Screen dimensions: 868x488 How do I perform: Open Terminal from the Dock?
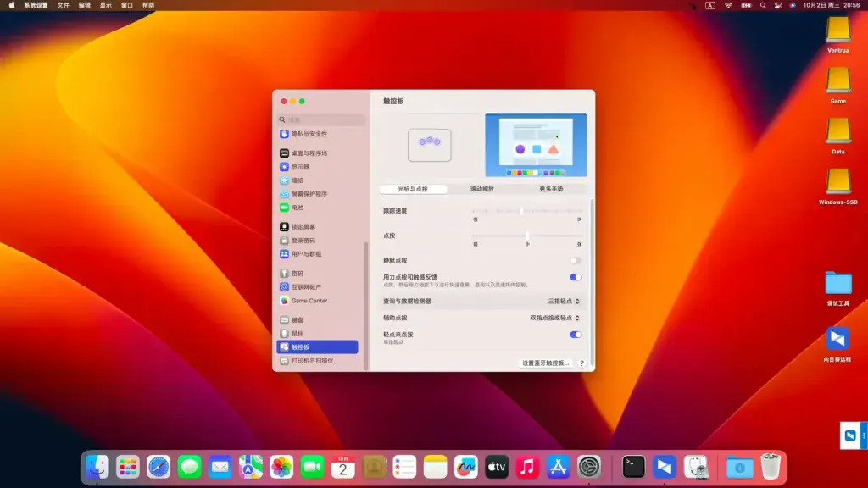click(633, 467)
